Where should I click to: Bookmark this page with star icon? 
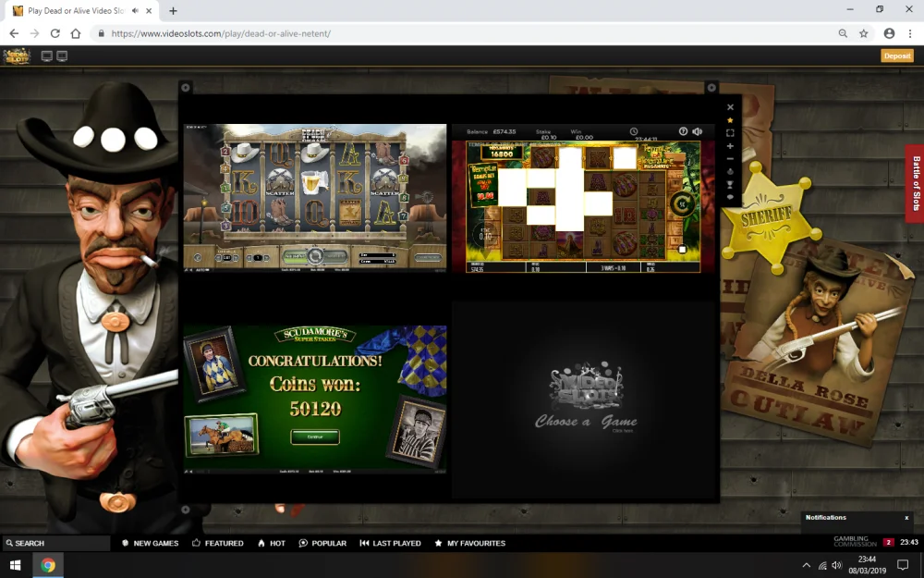click(863, 33)
